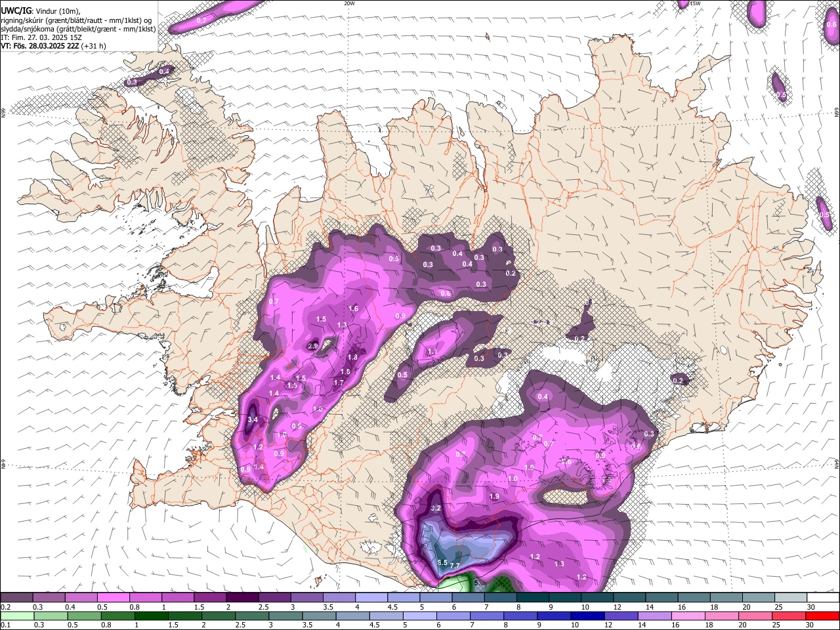The width and height of the screenshot is (840, 630).
Task: Click upper legend swatch between 0.3 and 0.4
Action: 49,597
